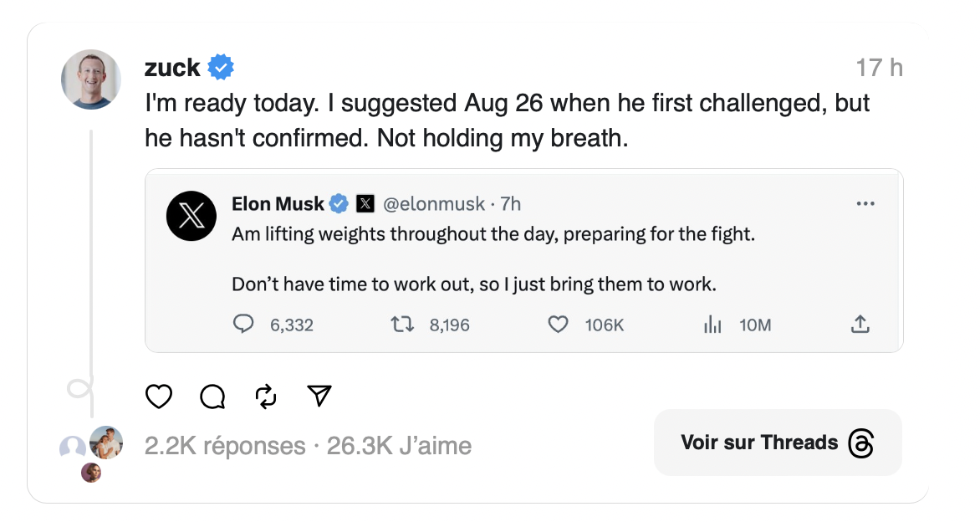View the 26.3K J'aime likes
This screenshot has width=980, height=522.
click(x=399, y=446)
